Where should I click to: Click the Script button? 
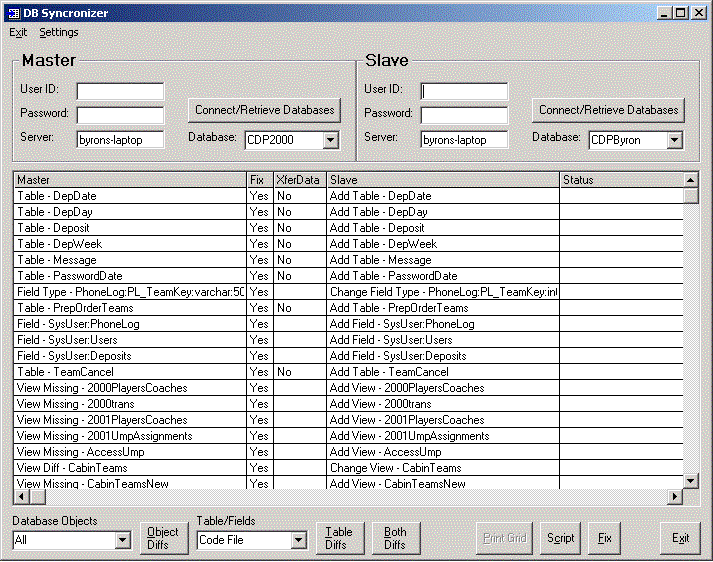pos(560,538)
